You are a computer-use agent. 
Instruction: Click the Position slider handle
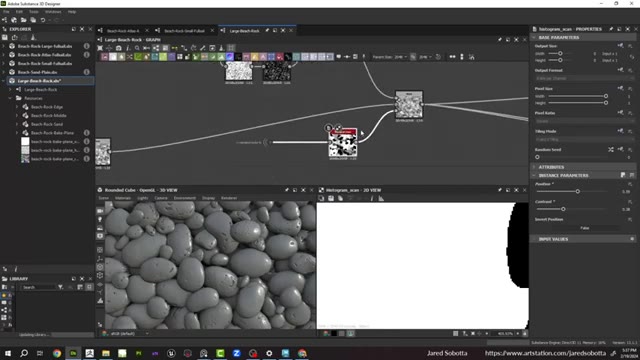pyautogui.click(x=578, y=191)
